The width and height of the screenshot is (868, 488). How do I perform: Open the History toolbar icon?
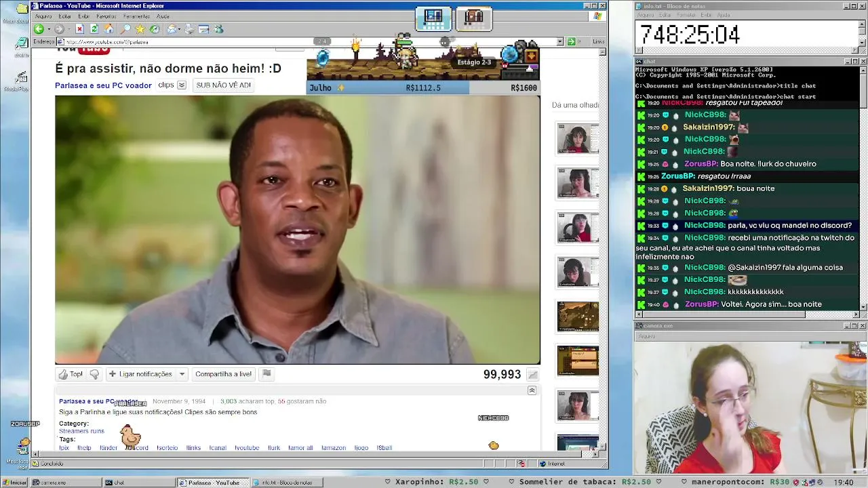click(x=155, y=29)
